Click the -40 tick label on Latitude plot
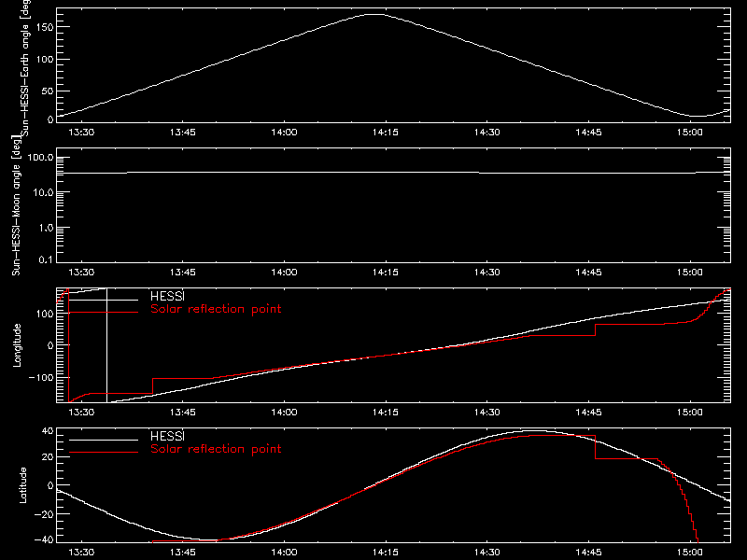 pos(44,540)
